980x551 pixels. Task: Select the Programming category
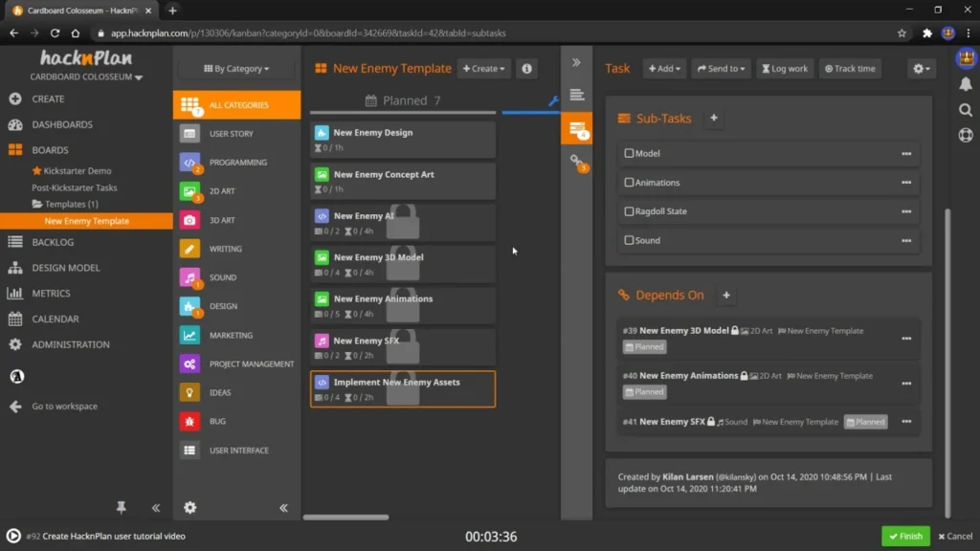tap(237, 163)
